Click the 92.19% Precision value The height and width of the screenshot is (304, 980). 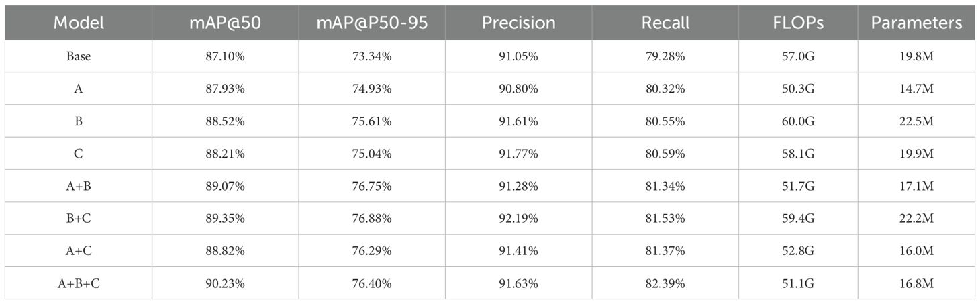[x=518, y=218]
